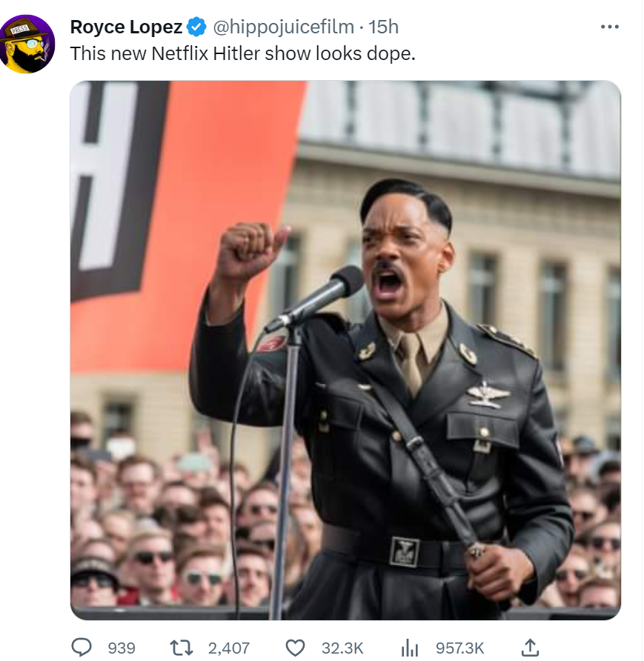This screenshot has height=661, width=644.
Task: Click the Royce Lopez display name
Action: [x=126, y=27]
